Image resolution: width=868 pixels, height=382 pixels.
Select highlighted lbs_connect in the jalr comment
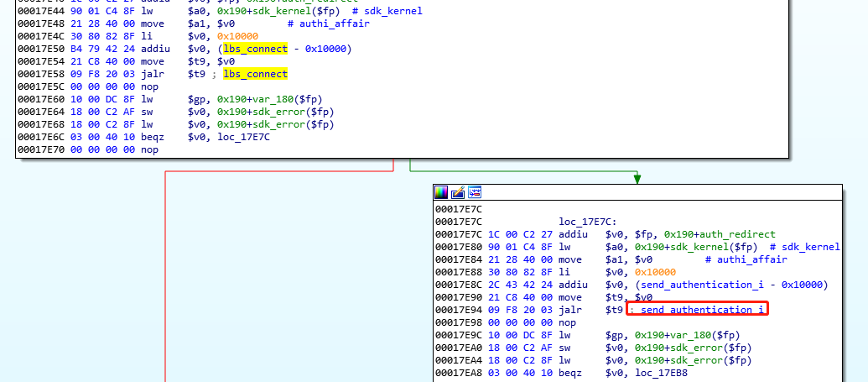(x=255, y=74)
